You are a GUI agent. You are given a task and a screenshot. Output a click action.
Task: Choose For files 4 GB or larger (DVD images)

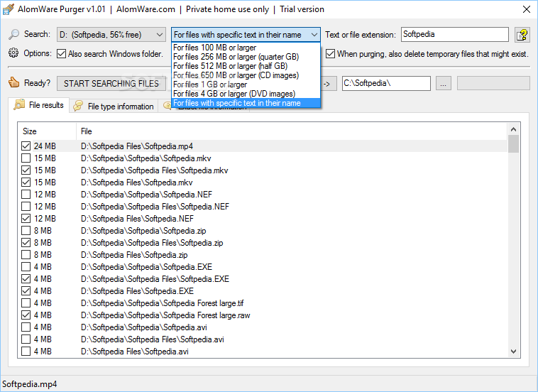pyautogui.click(x=246, y=94)
